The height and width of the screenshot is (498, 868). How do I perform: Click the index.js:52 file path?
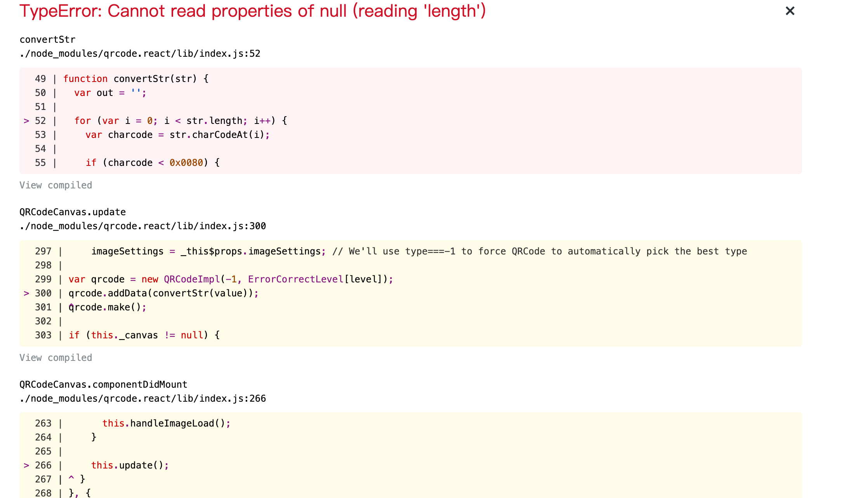(x=140, y=54)
